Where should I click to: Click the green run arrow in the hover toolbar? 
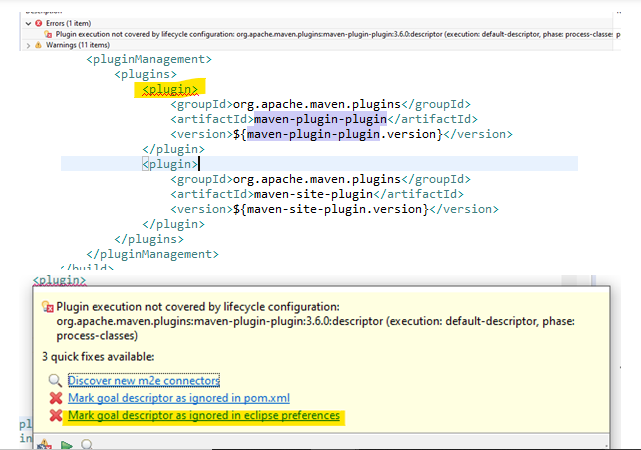coord(67,445)
